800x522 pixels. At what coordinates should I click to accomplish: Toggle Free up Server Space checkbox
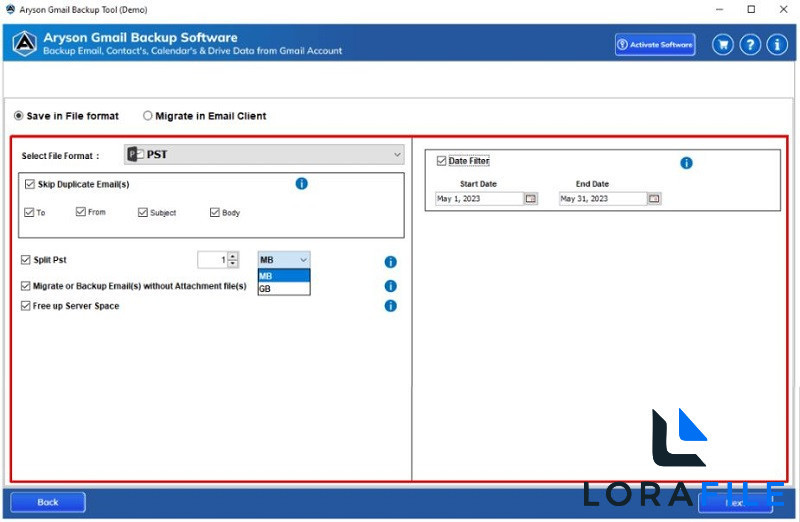pyautogui.click(x=26, y=306)
